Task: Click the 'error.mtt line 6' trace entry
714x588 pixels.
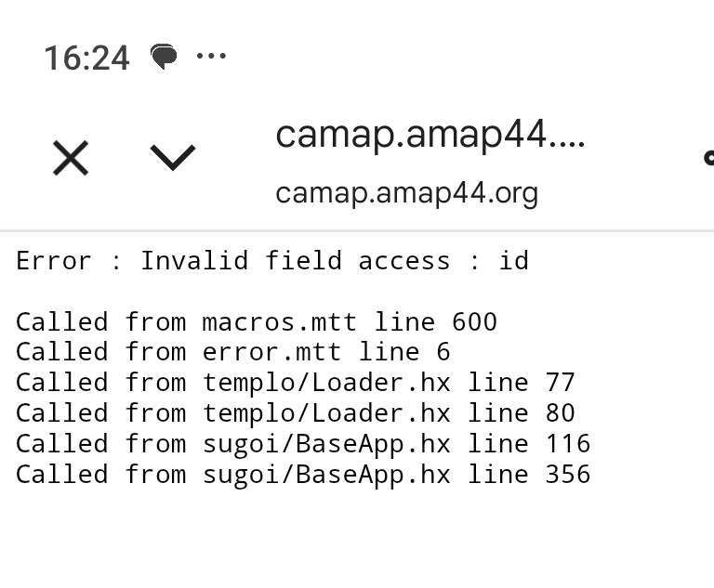Action: coord(325,352)
